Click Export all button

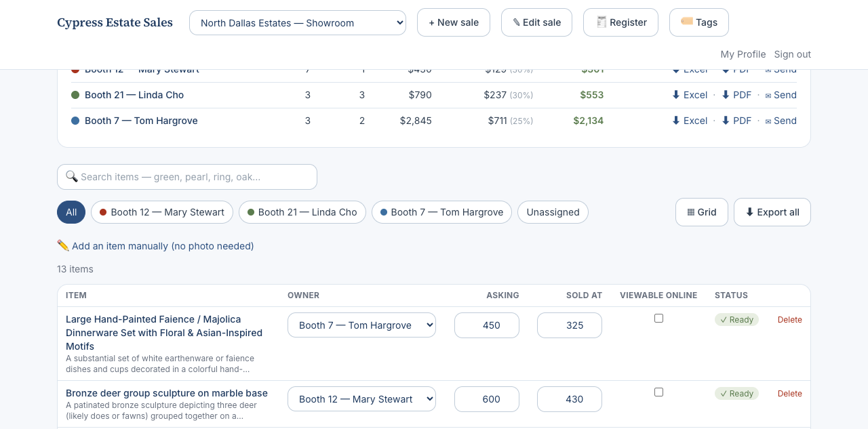[772, 212]
